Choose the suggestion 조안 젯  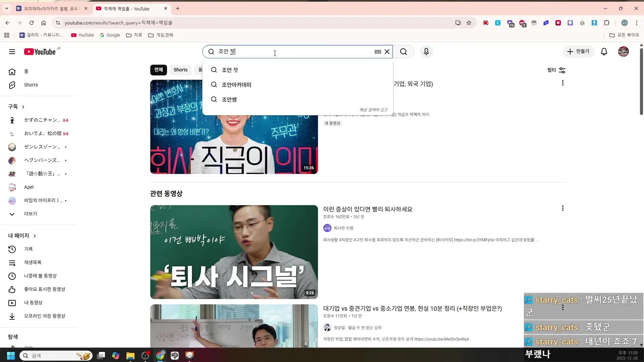coord(298,70)
